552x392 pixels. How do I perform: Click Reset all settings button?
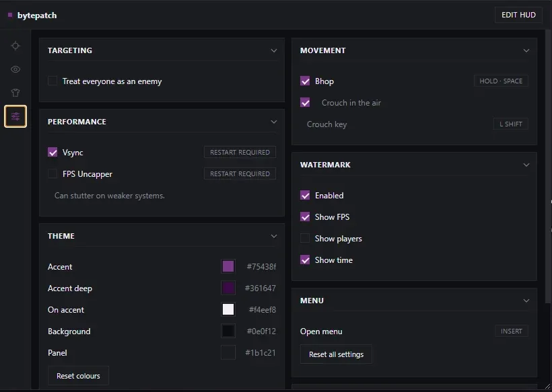[336, 354]
